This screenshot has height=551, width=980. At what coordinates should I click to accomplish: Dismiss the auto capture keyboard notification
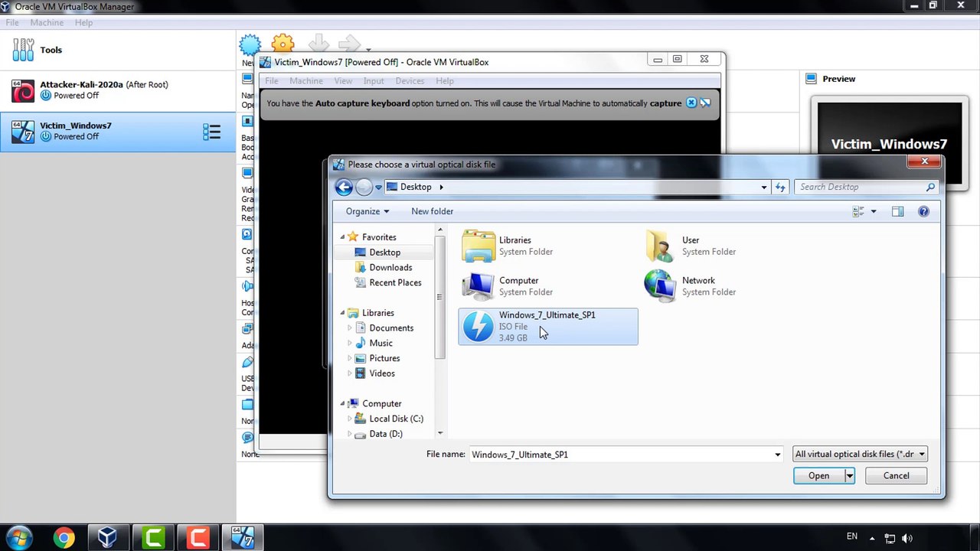[691, 103]
